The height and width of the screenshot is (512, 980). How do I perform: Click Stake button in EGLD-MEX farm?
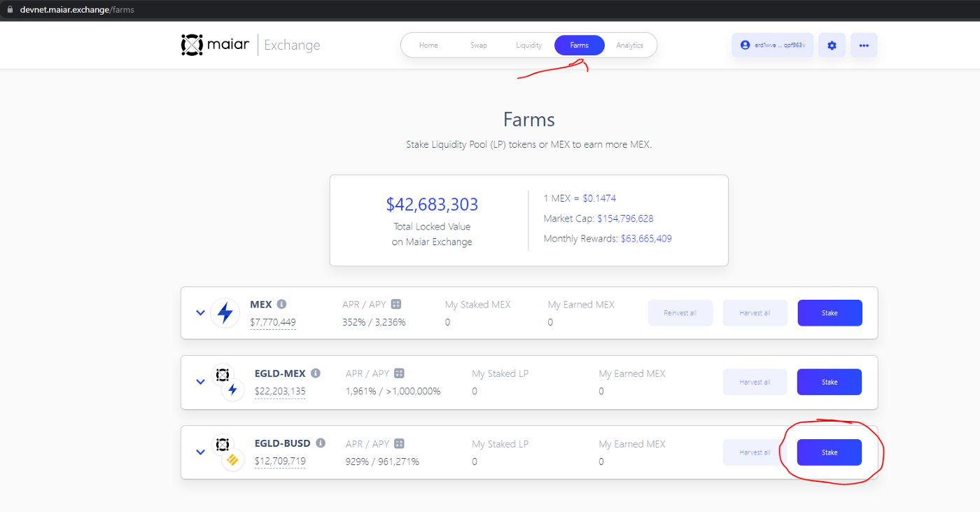point(829,382)
